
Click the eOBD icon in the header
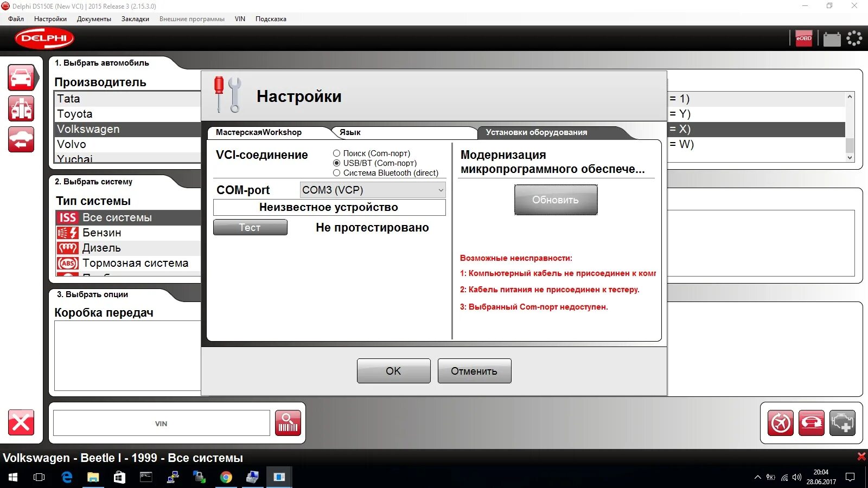[x=804, y=38]
